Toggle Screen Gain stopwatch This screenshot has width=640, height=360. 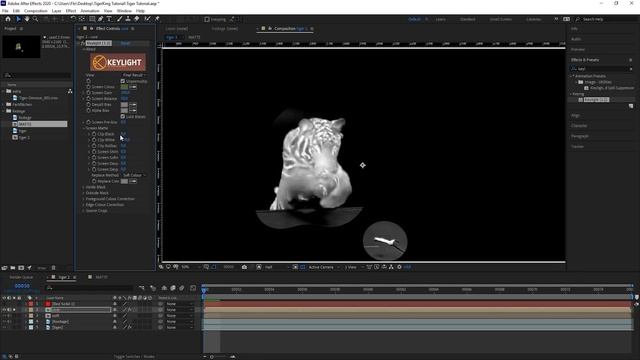[x=89, y=93]
